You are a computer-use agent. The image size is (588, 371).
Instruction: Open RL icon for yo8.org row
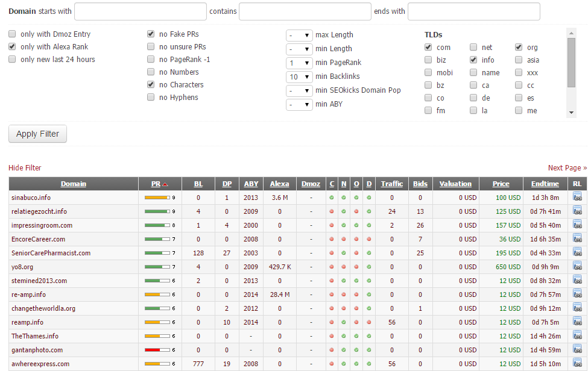(x=577, y=266)
